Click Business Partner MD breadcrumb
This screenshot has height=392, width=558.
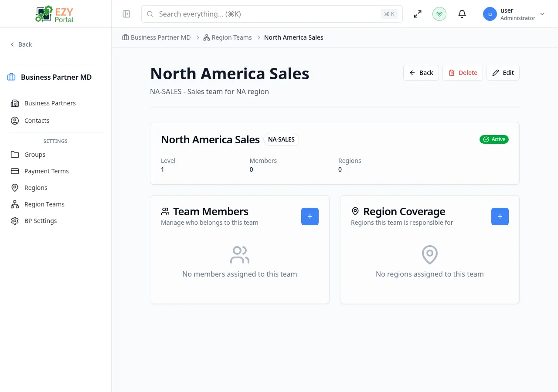(160, 37)
